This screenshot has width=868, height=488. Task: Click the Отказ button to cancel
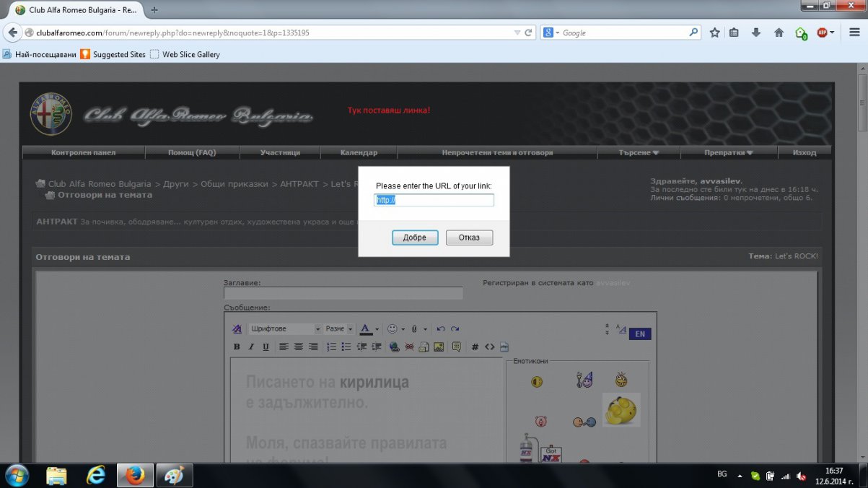[469, 238]
